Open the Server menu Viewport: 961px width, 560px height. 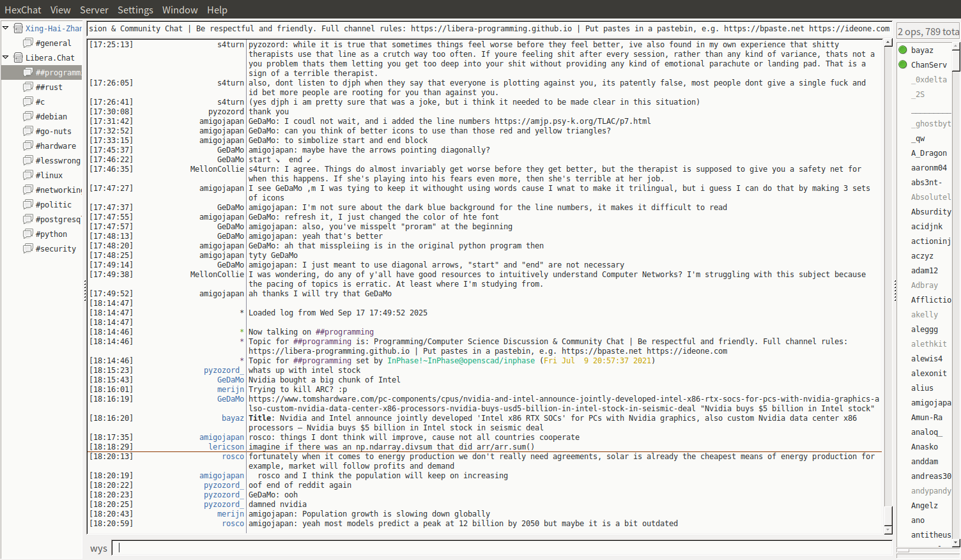click(94, 10)
